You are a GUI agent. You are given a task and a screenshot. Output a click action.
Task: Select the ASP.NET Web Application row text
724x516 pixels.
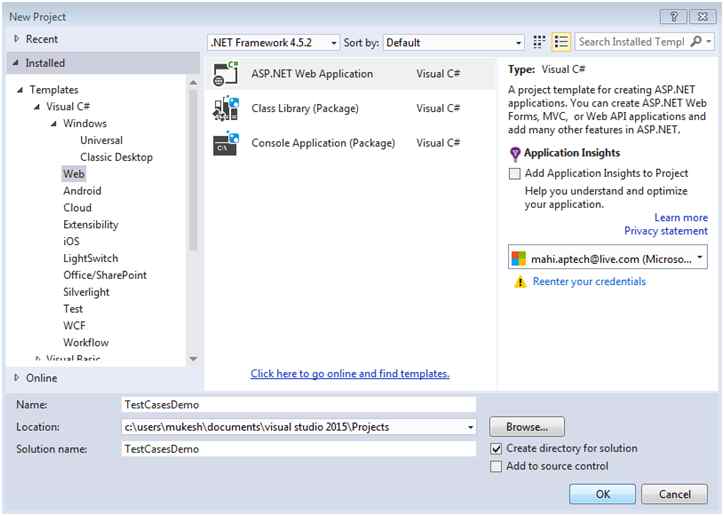click(312, 74)
